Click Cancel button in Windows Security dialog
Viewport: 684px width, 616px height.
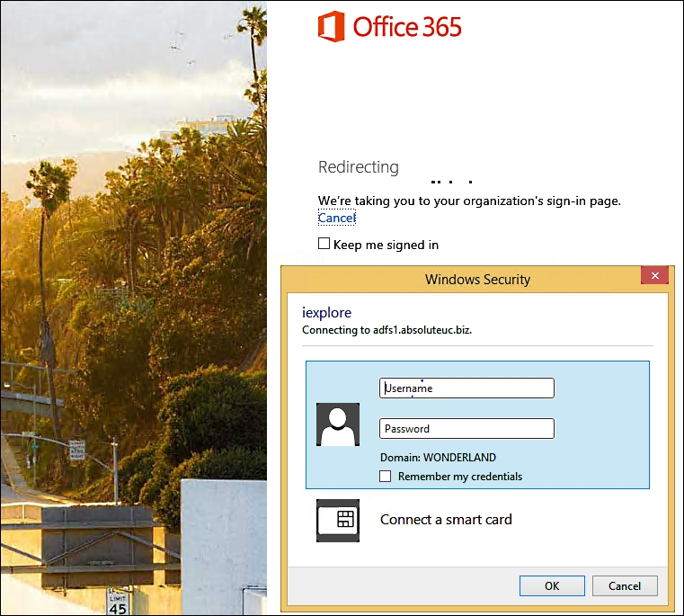(625, 585)
